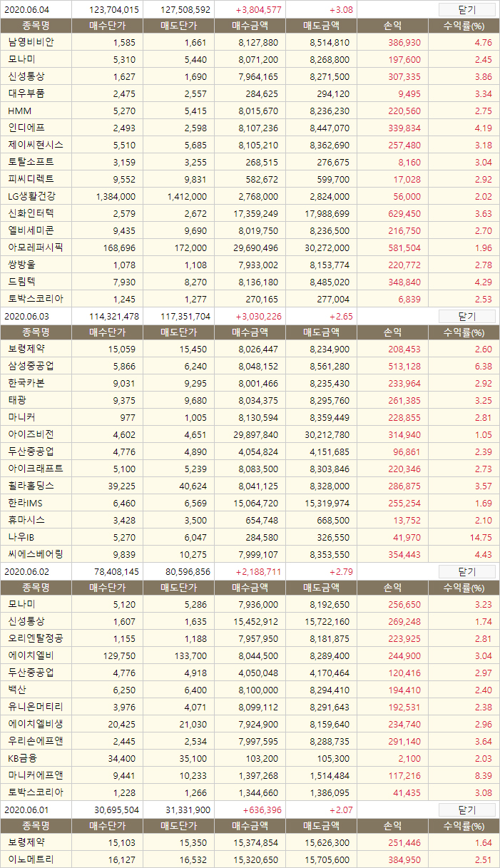The image size is (500, 868).
Task: Select 백산 stock name
Action: point(17,690)
